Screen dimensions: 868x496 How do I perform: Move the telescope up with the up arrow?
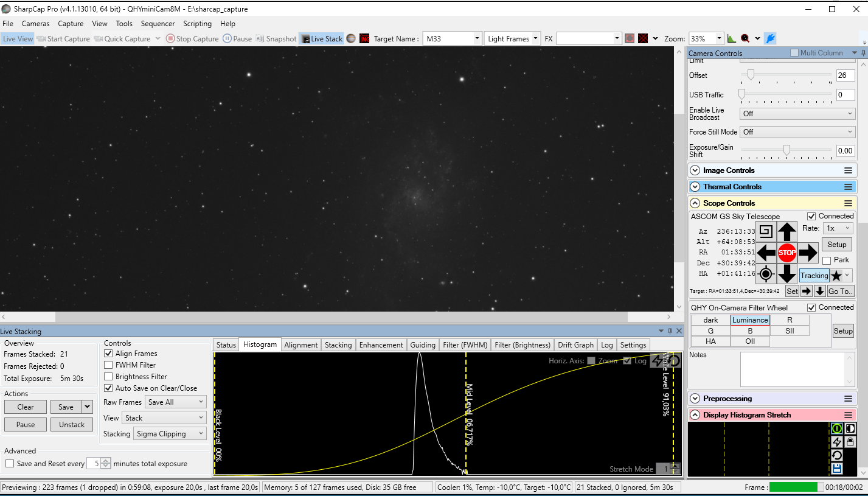pos(787,232)
